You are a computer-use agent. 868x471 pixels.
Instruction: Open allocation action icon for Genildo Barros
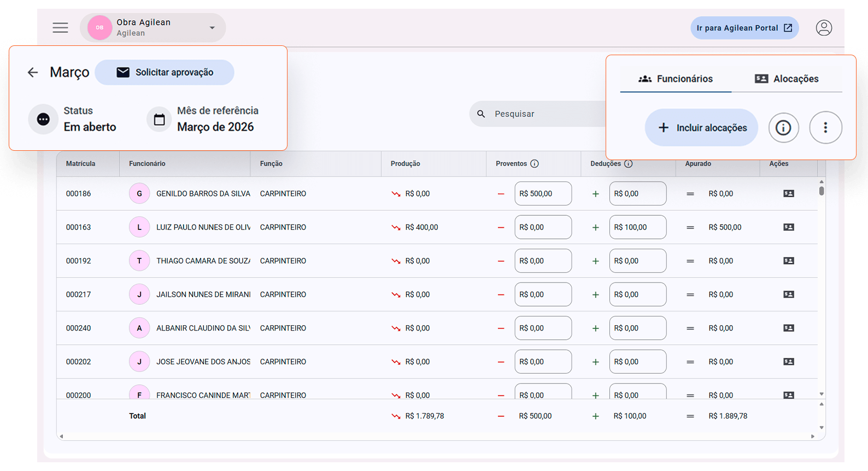[x=788, y=193]
